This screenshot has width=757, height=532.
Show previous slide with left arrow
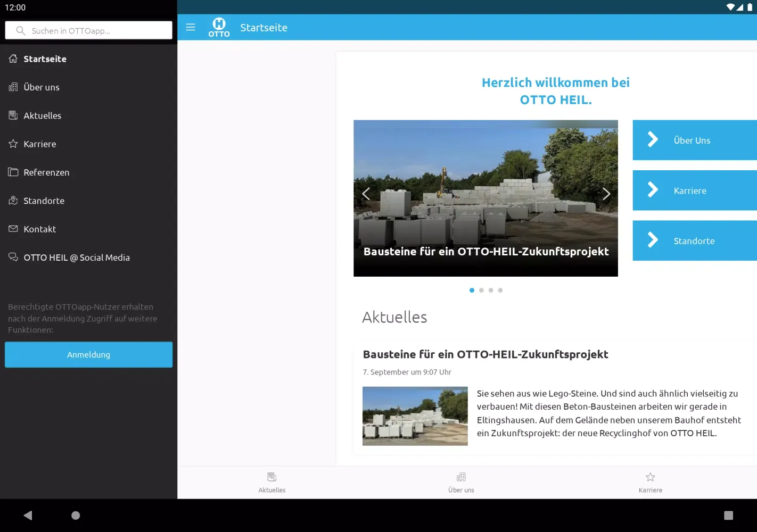click(366, 194)
